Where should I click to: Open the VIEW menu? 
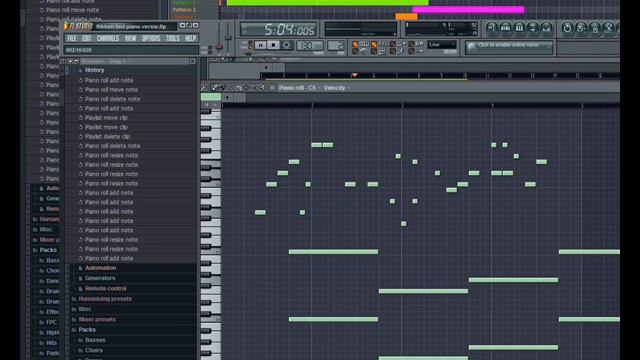[130, 38]
